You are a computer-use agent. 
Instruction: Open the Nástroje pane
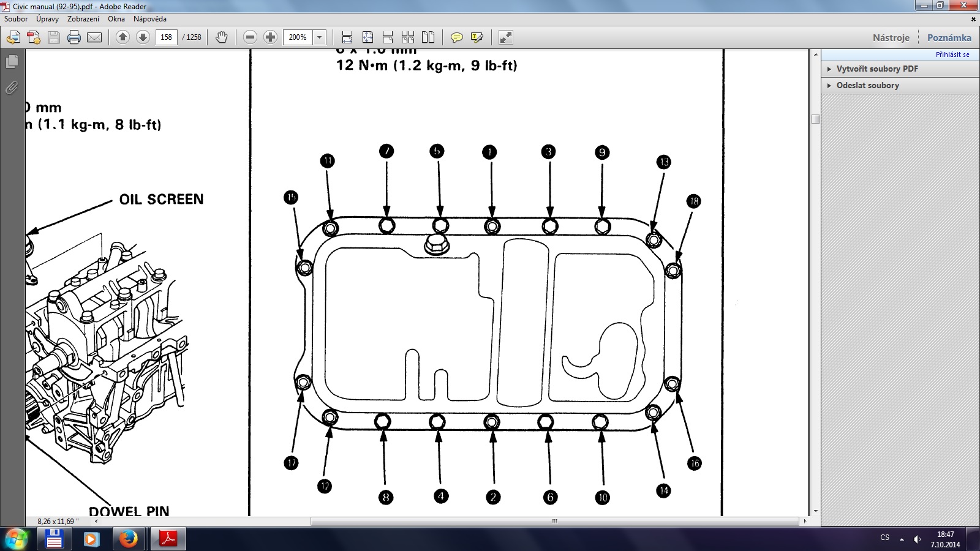[x=891, y=37]
